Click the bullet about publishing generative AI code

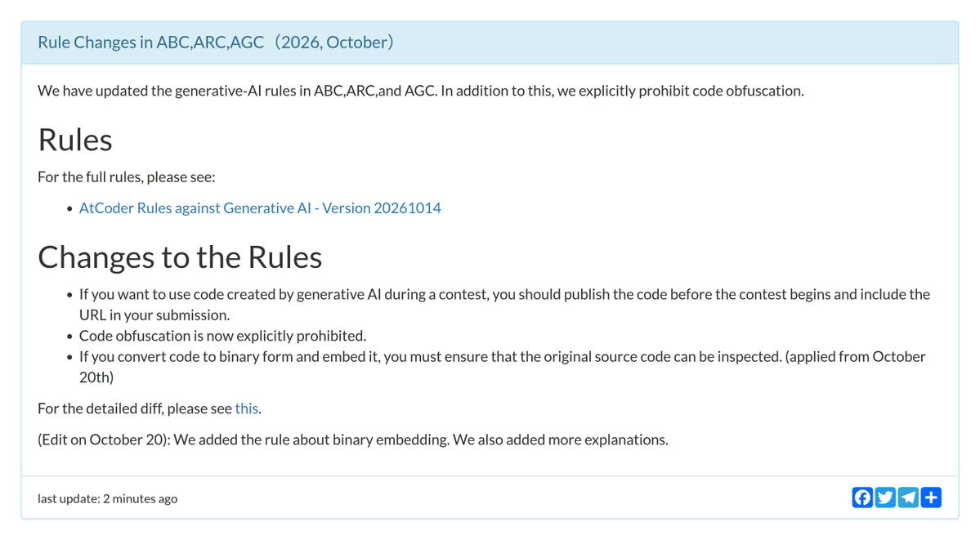pos(504,305)
